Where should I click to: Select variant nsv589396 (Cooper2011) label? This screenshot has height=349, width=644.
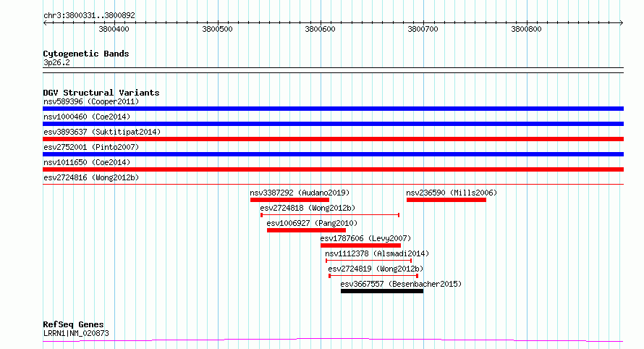coord(91,101)
